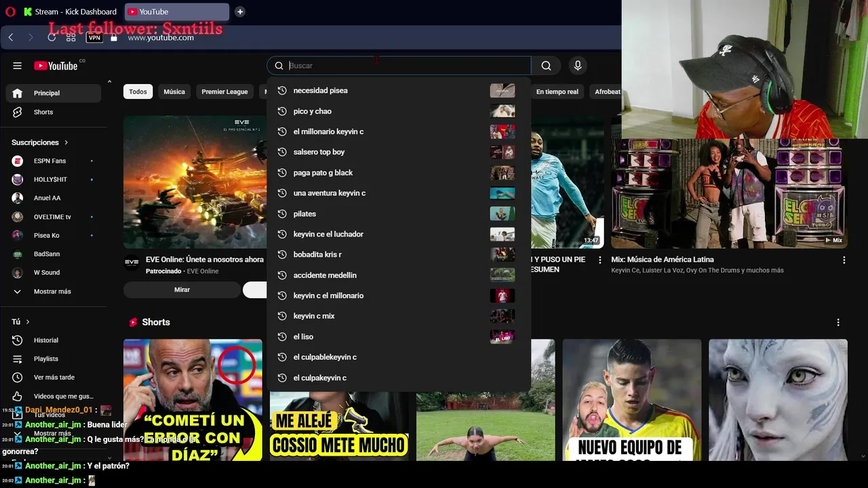This screenshot has width=868, height=488.
Task: Start voice search with microphone icon
Action: coord(578,66)
